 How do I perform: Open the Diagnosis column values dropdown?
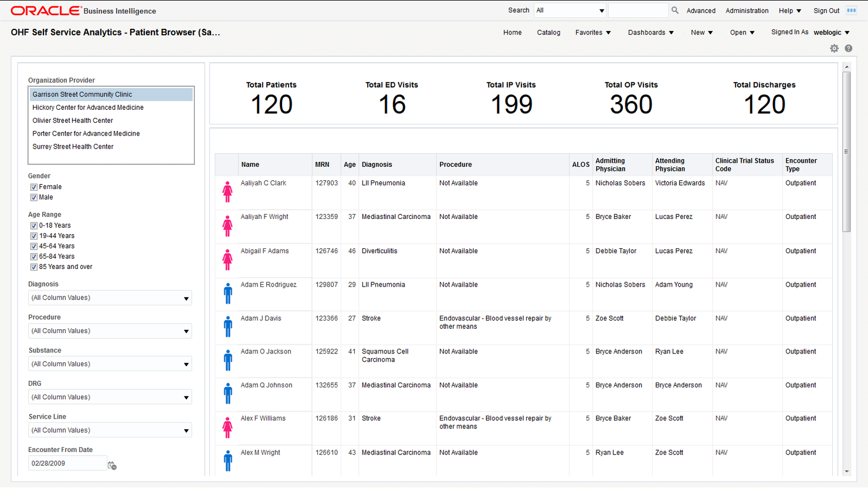188,298
